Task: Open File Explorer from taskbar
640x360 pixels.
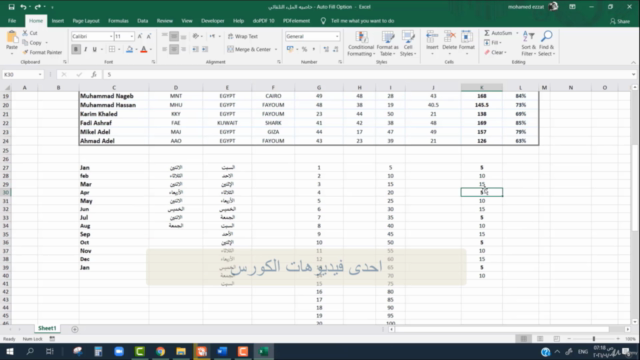Action: [181, 351]
